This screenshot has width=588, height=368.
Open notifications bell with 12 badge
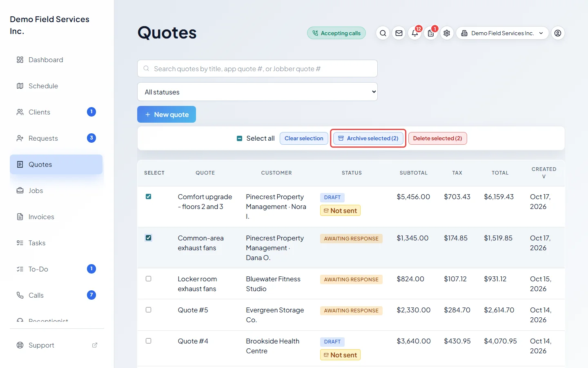(x=415, y=33)
